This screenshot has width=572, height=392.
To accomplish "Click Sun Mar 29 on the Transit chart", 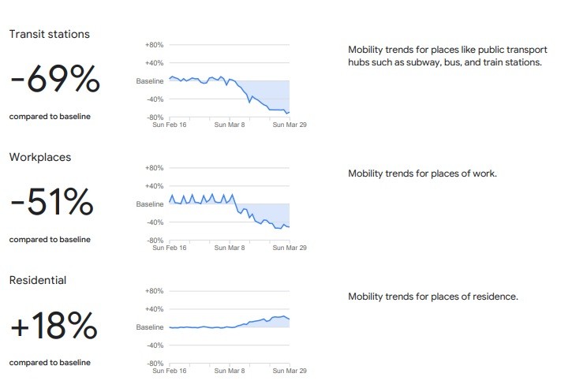I will (x=290, y=125).
